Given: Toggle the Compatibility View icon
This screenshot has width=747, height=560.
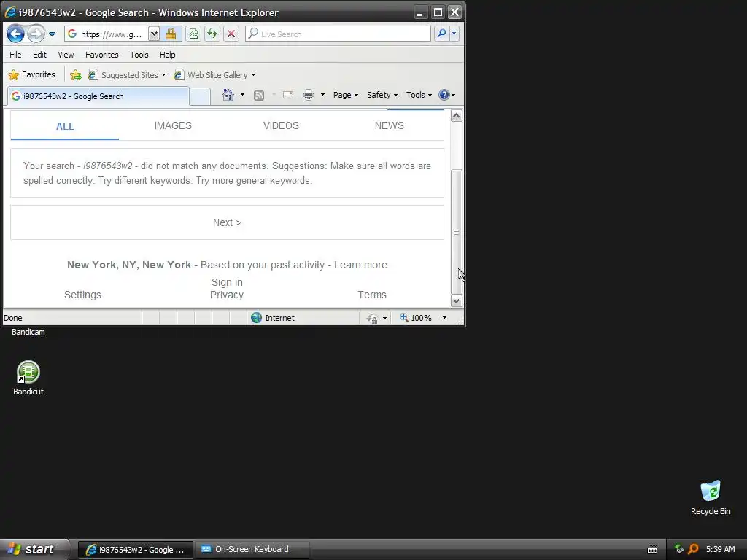Looking at the screenshot, I should click(193, 34).
